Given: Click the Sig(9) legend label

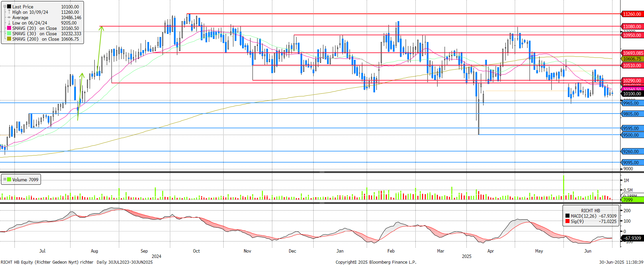Looking at the screenshot, I should click(x=577, y=221).
